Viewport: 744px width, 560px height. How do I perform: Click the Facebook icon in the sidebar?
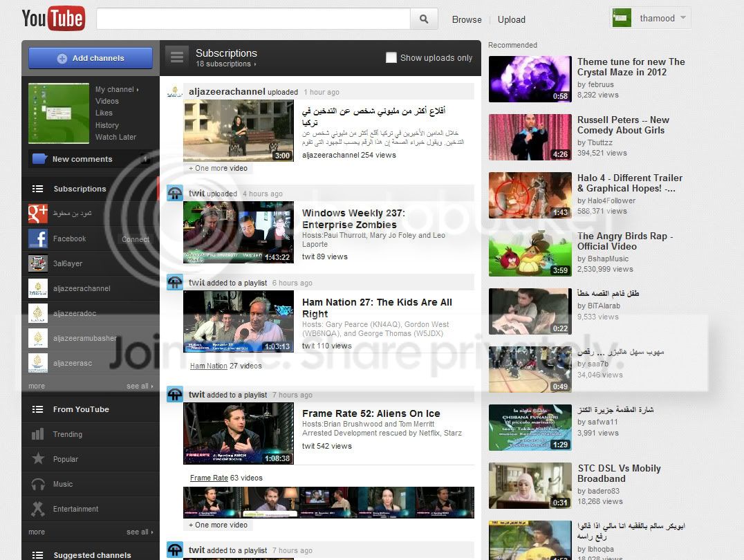37,239
